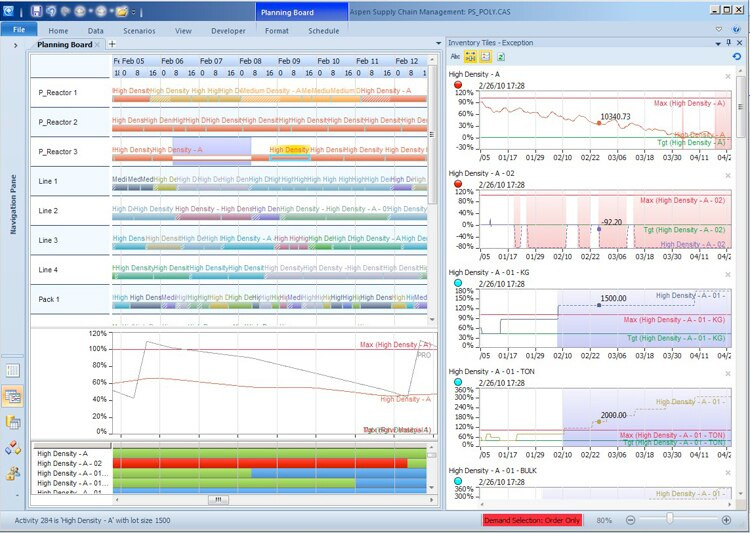The height and width of the screenshot is (533, 750).
Task: Pin the Inventory Tiles panel
Action: click(729, 43)
